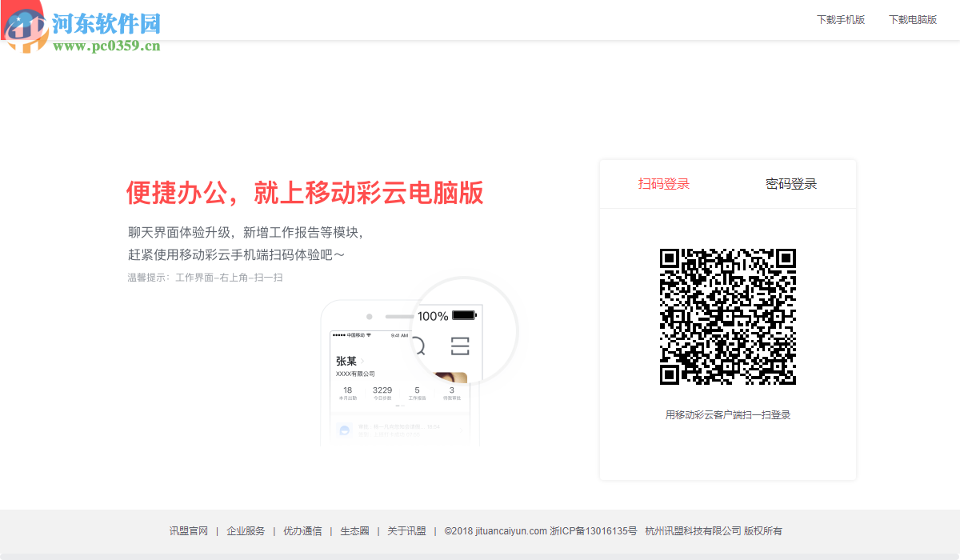
Task: Open the 下载手机版 download link
Action: pos(841,20)
